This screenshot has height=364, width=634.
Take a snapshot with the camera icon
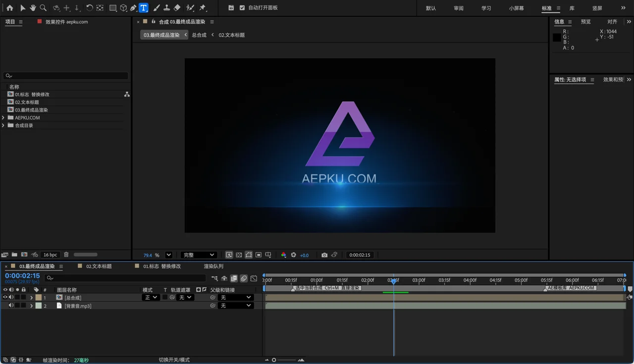[x=324, y=255]
